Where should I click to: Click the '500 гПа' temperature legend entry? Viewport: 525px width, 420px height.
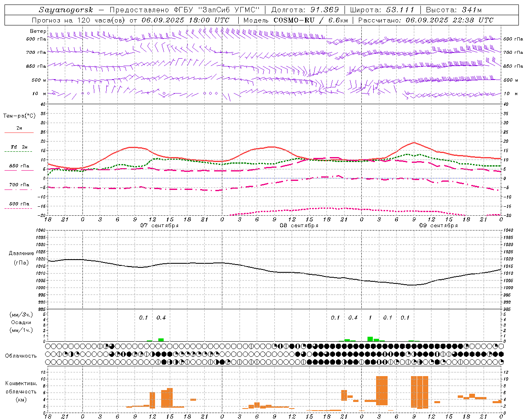click(19, 204)
